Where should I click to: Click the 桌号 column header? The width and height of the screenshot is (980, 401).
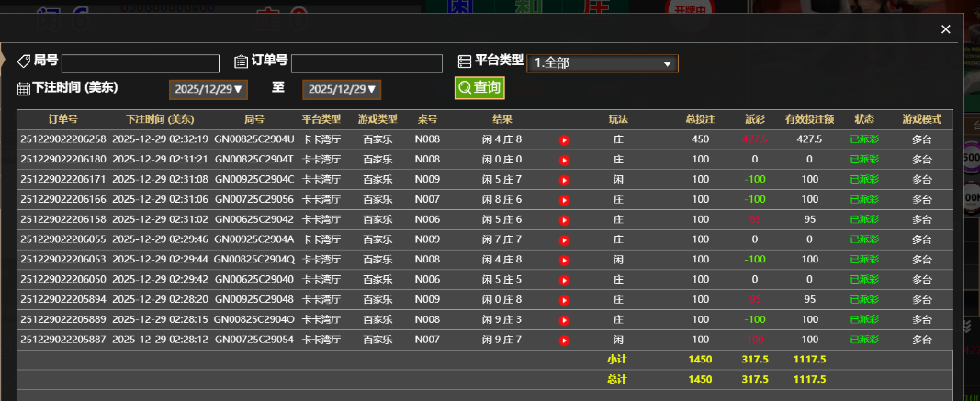427,119
